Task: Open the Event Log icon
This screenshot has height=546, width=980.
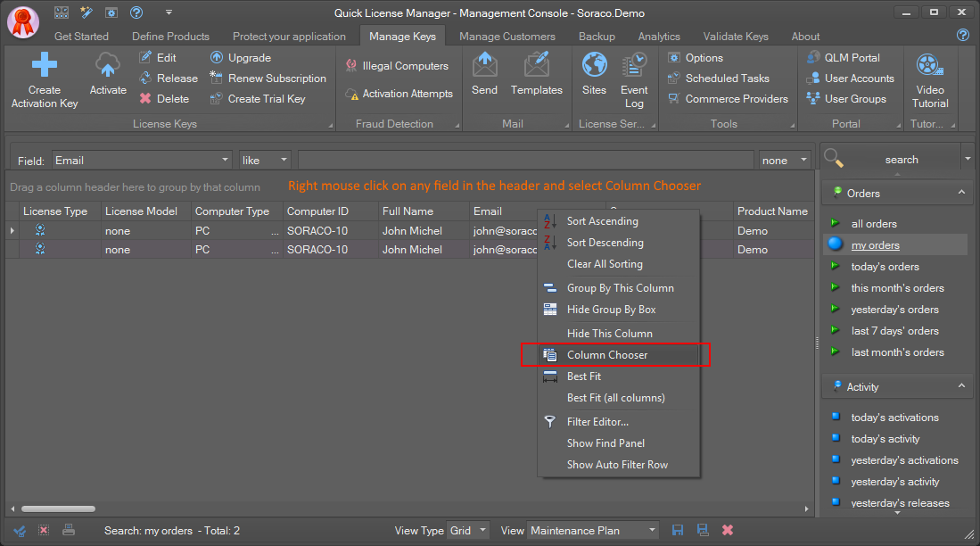Action: point(634,65)
